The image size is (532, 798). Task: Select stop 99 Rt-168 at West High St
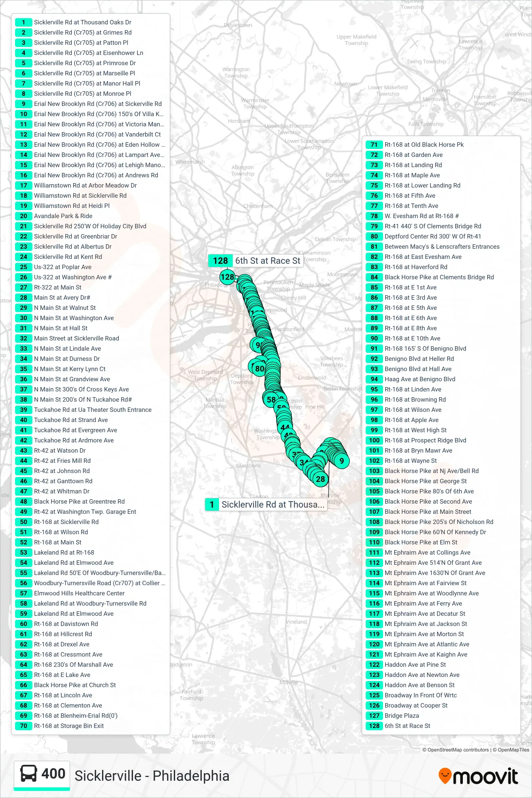(407, 430)
